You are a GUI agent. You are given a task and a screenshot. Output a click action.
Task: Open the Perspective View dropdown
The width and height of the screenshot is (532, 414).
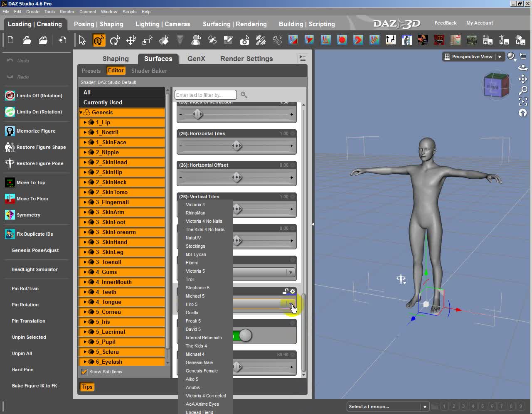500,57
